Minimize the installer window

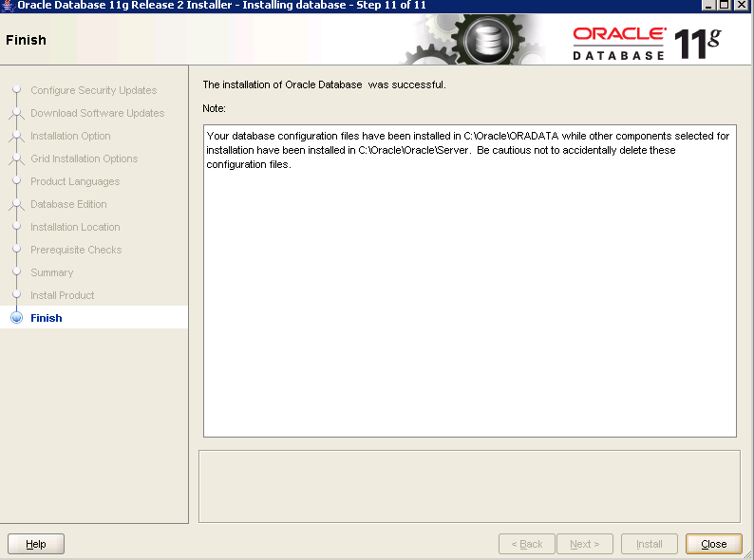(x=708, y=6)
